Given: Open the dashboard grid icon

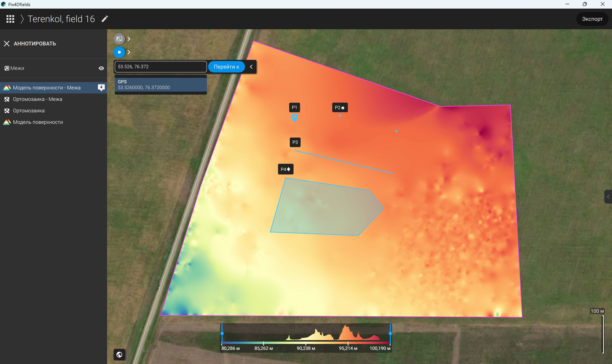Looking at the screenshot, I should (x=10, y=19).
